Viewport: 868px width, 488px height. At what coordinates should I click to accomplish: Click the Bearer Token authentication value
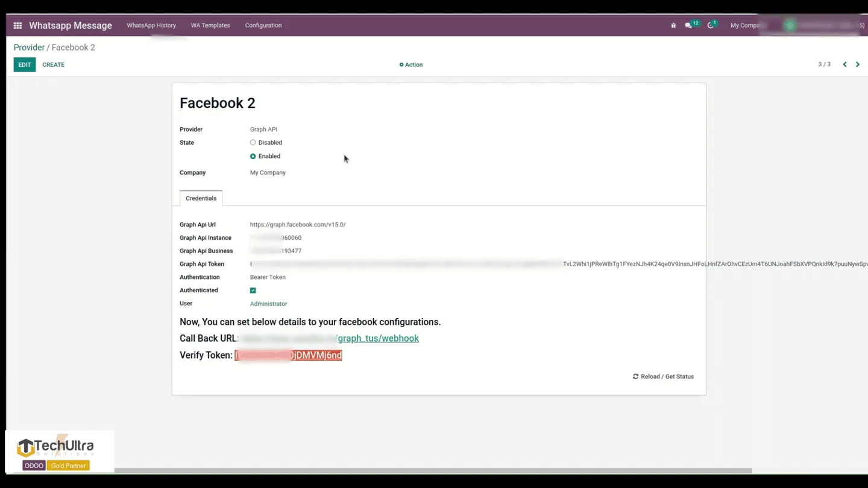click(268, 277)
